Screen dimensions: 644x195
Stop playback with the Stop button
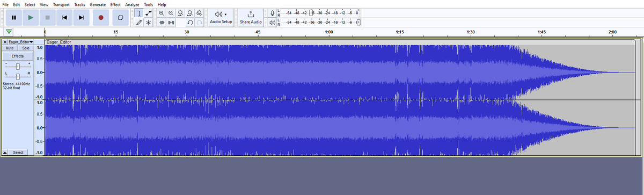pos(47,18)
